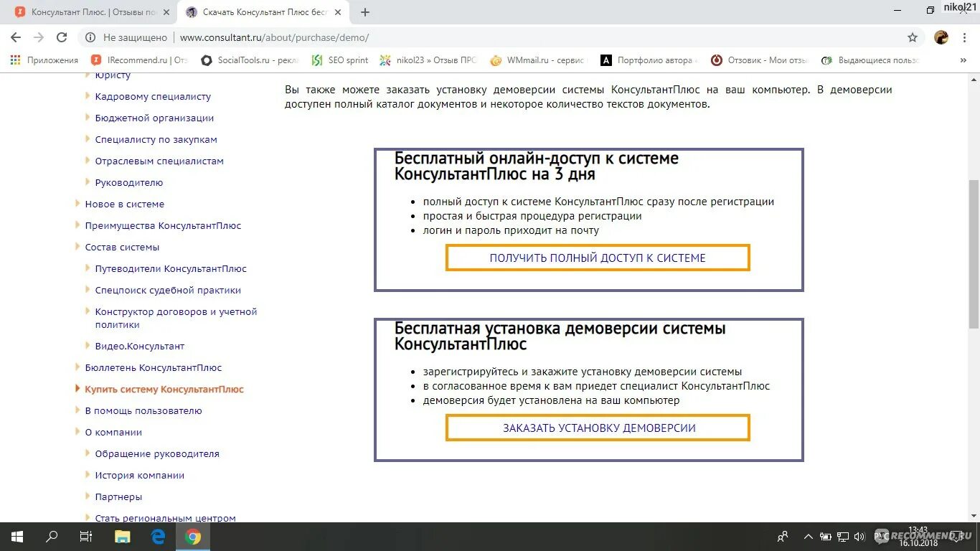The image size is (980, 551).
Task: Open 'Бюджетной организации' sidebar link
Action: click(154, 118)
